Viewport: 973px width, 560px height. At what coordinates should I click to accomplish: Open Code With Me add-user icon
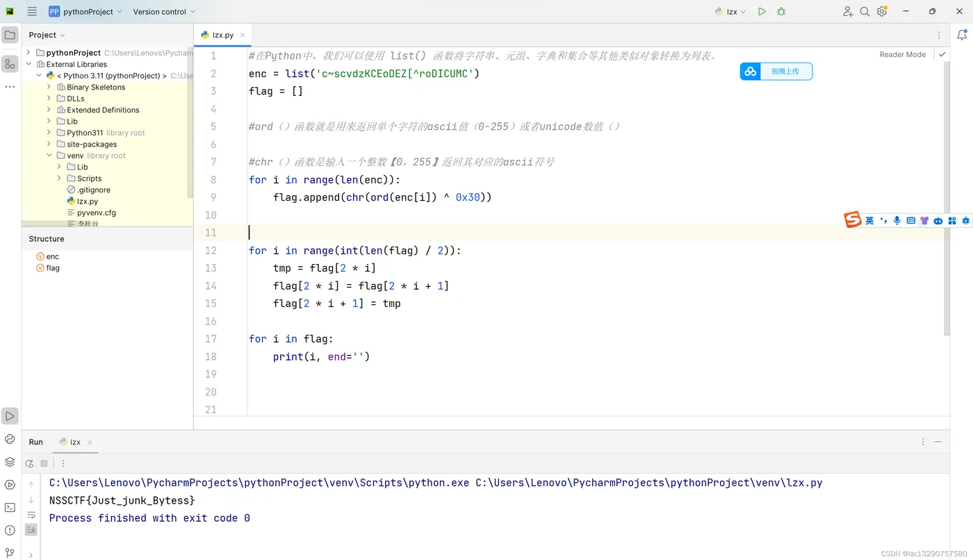pos(848,12)
